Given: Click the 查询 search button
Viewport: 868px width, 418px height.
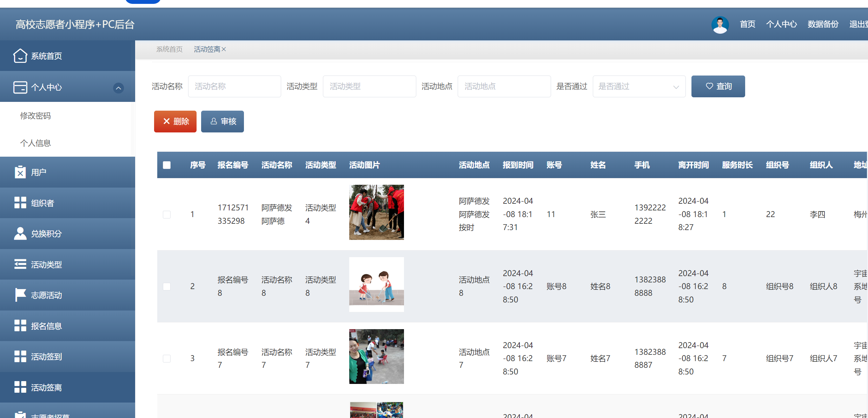Looking at the screenshot, I should (x=718, y=86).
